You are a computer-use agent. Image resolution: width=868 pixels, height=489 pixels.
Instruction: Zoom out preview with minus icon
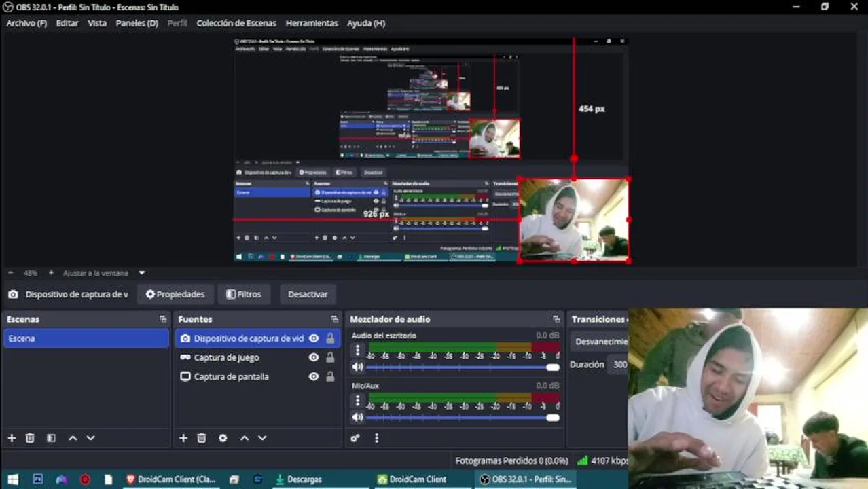11,273
